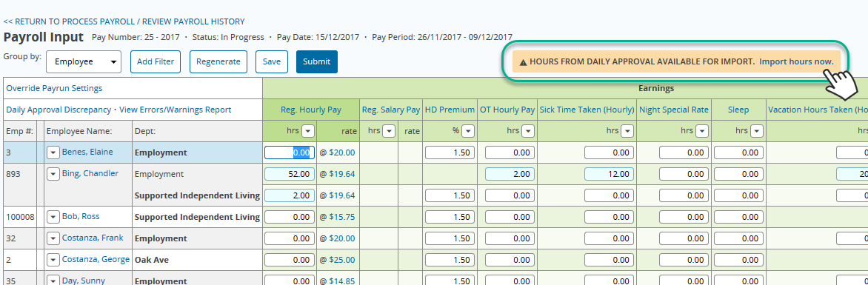
Task: Open Reg. Salary Pay hrs dropdown
Action: click(389, 131)
